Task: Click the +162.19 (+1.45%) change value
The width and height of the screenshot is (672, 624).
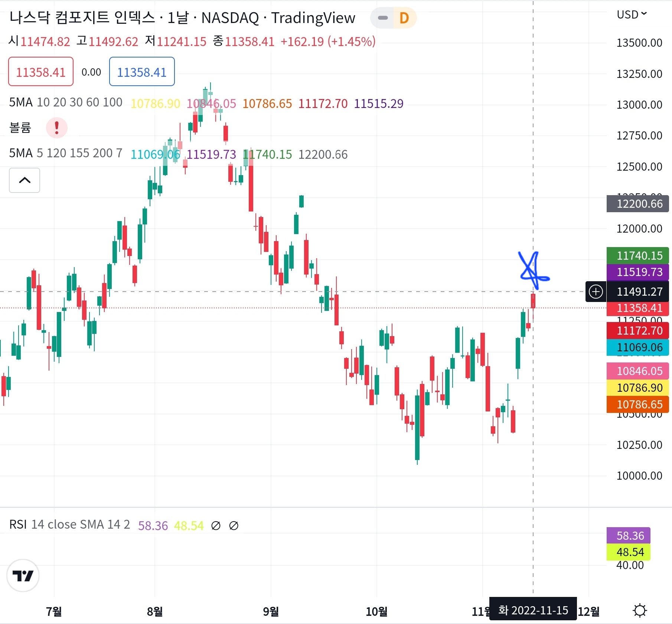Action: pos(328,42)
